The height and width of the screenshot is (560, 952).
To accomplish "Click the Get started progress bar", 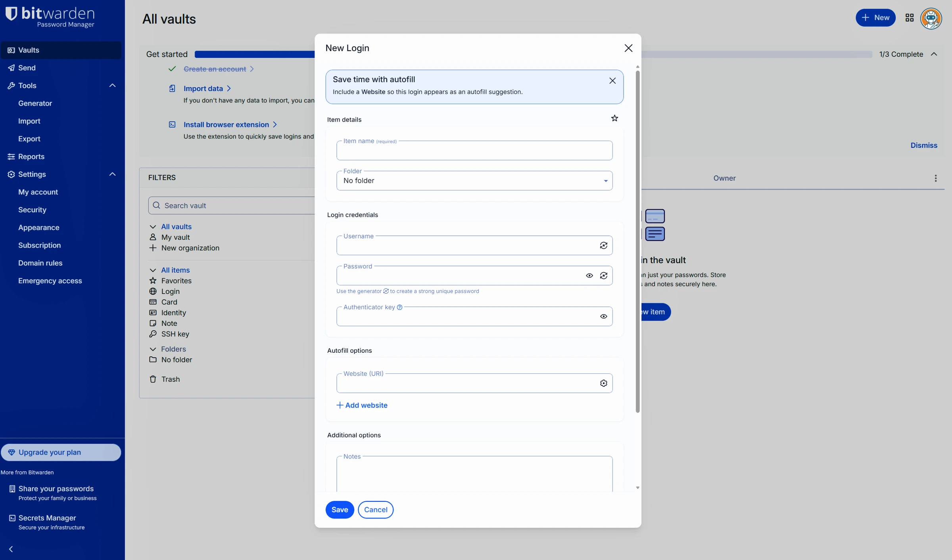I will [x=254, y=54].
